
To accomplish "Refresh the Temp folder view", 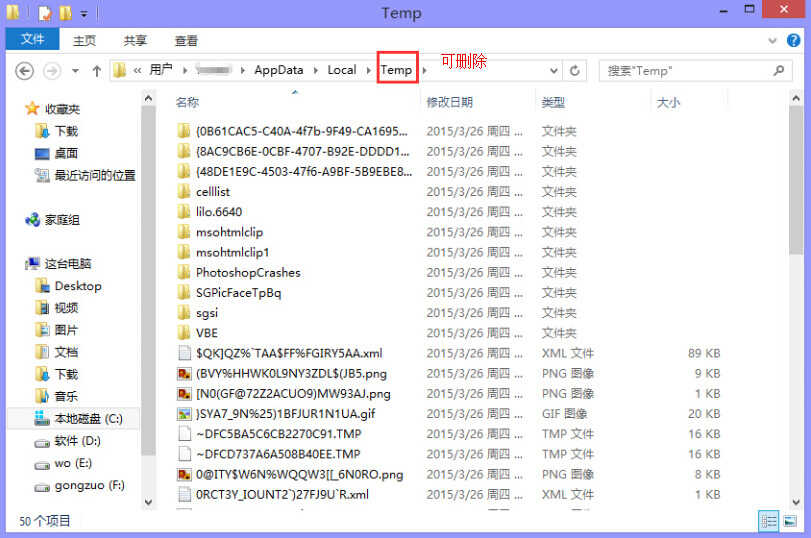I will [574, 71].
